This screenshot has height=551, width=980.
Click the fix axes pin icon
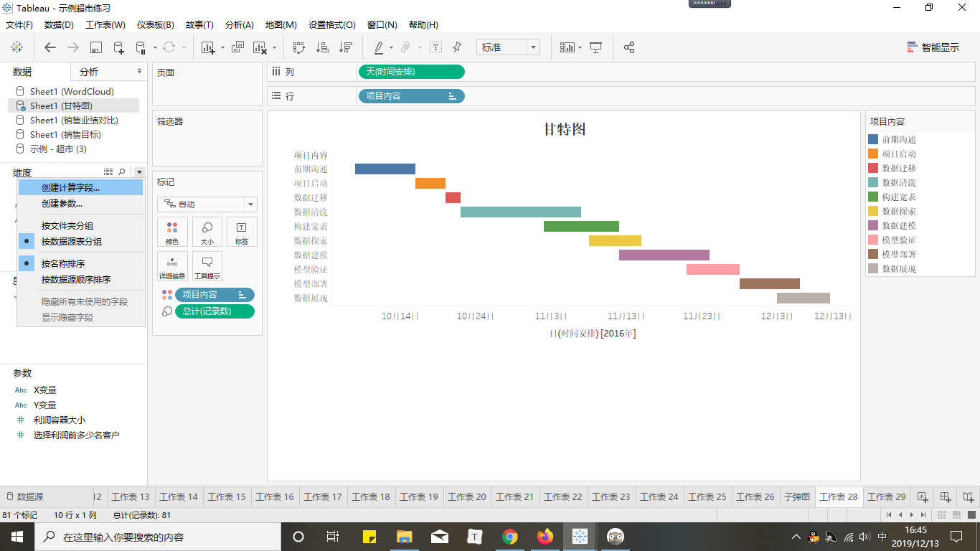pos(457,47)
